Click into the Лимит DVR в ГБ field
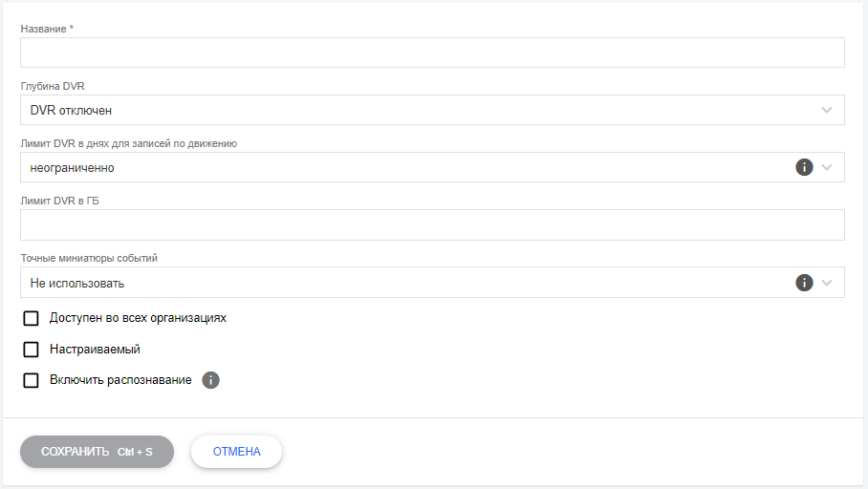The image size is (868, 489). click(x=432, y=224)
